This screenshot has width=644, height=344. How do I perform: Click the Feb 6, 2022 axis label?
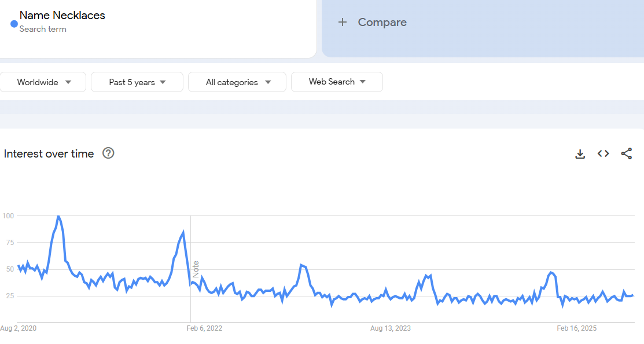(204, 328)
